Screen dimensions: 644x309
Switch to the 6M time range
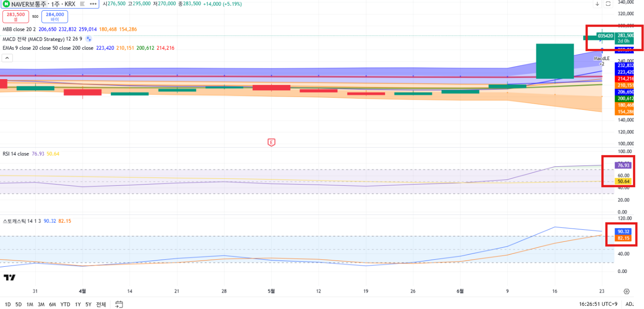[52, 305]
